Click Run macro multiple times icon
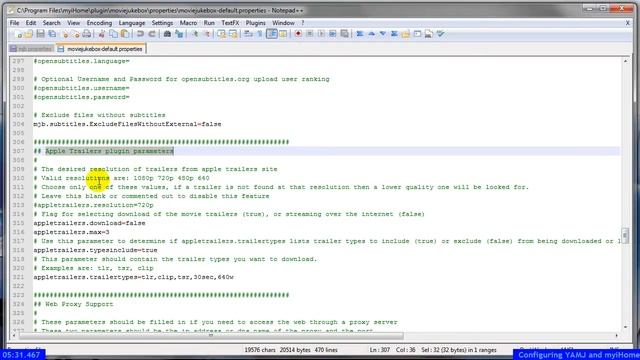Viewport: 640px width, 360px height. coord(333,34)
